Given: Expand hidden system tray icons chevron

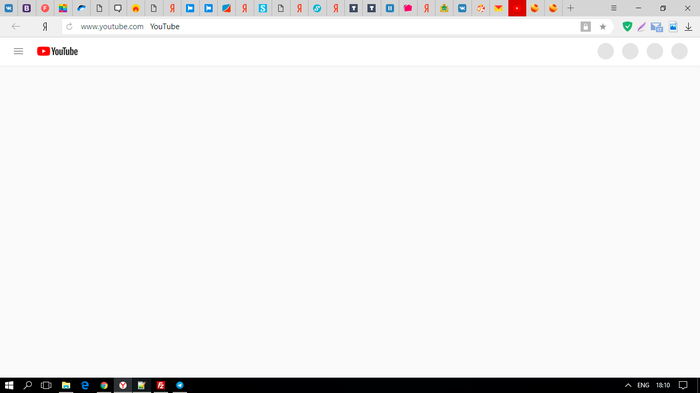Looking at the screenshot, I should 628,385.
